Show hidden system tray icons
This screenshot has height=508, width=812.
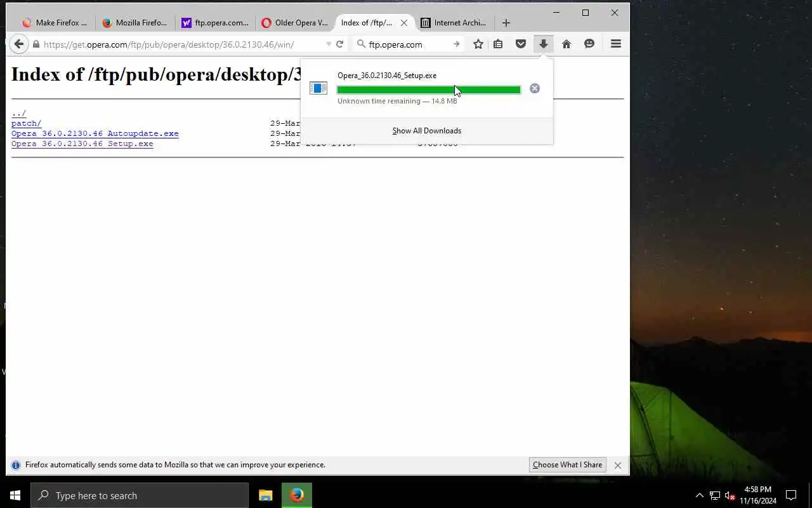click(x=699, y=495)
